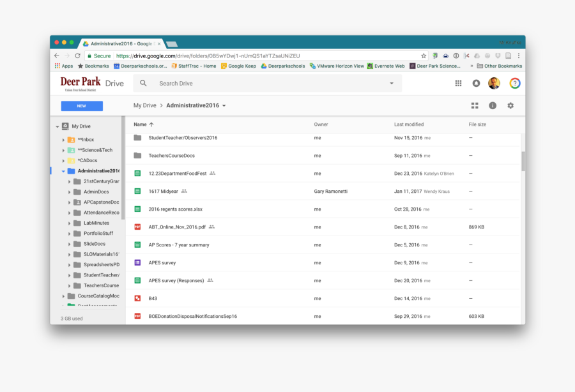Expand the **Inbox folder in sidebar
This screenshot has width=575, height=392.
[63, 140]
